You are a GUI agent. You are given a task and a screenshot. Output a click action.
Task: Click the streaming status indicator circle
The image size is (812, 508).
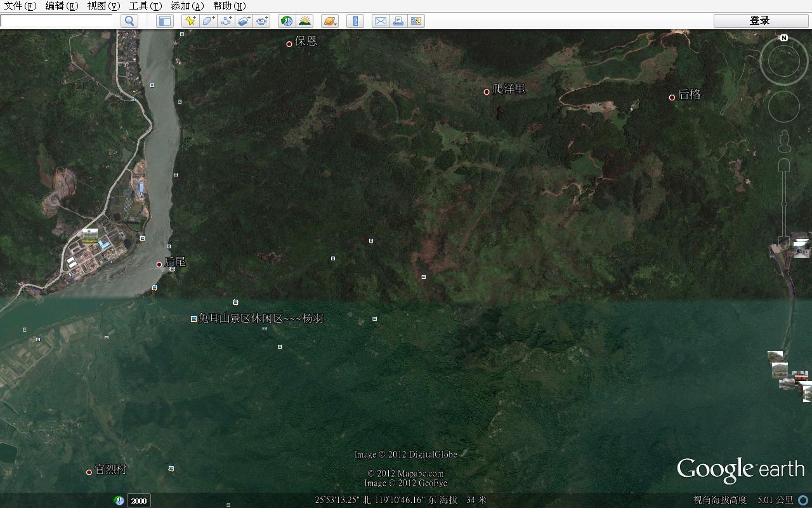click(x=803, y=500)
